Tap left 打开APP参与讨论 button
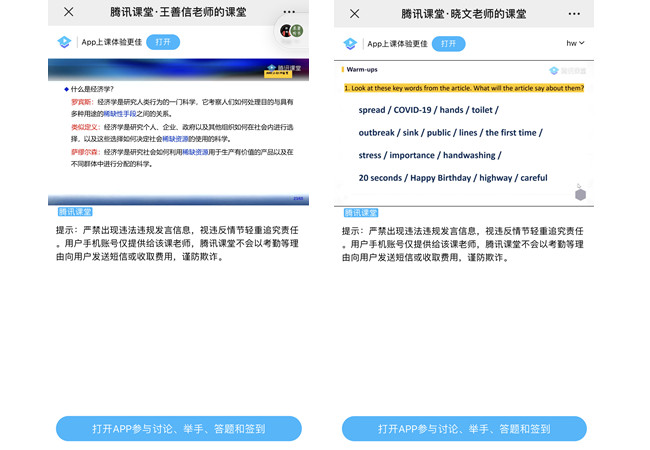The width and height of the screenshot is (650, 450). (x=178, y=428)
